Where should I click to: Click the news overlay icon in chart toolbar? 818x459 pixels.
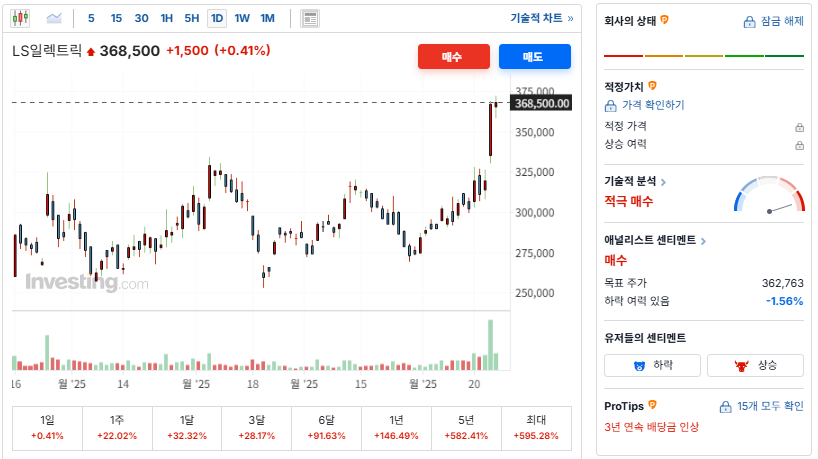click(310, 18)
